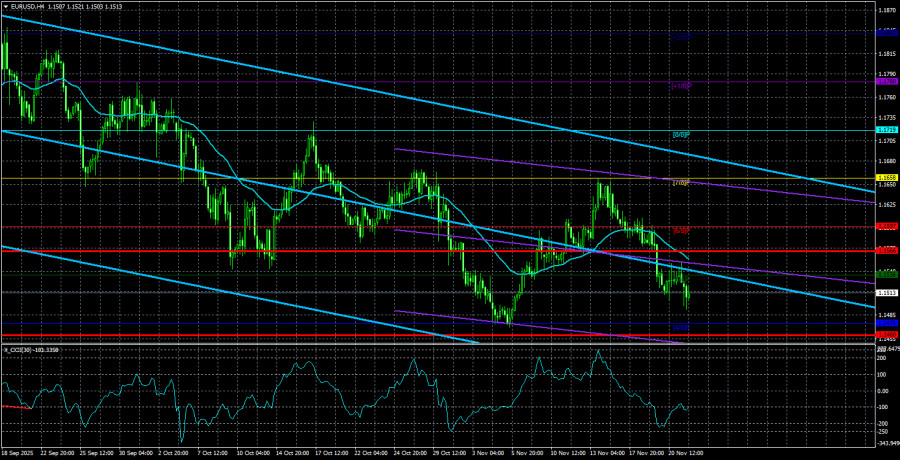Click the CCI(20) indicator label
900x460 pixels.
pos(30,349)
